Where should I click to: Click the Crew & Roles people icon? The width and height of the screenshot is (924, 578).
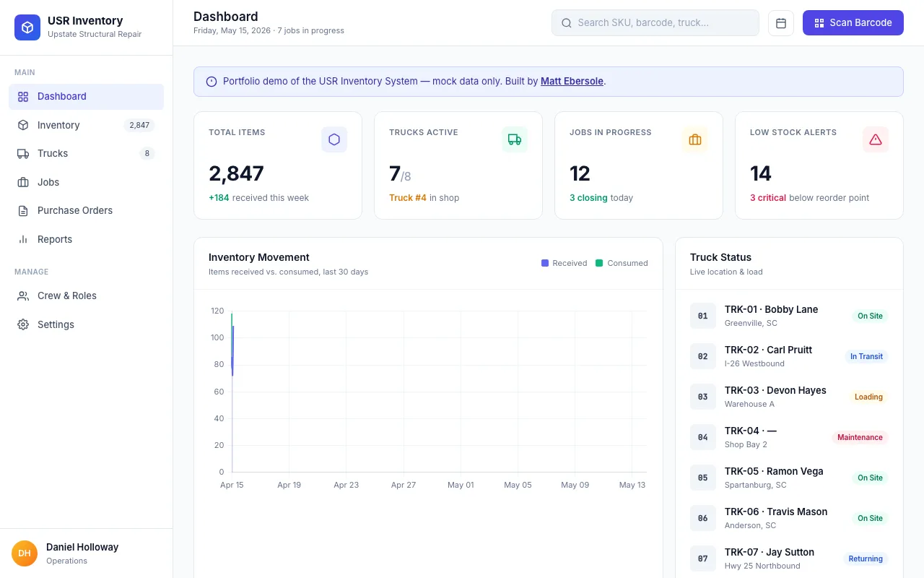coord(23,296)
